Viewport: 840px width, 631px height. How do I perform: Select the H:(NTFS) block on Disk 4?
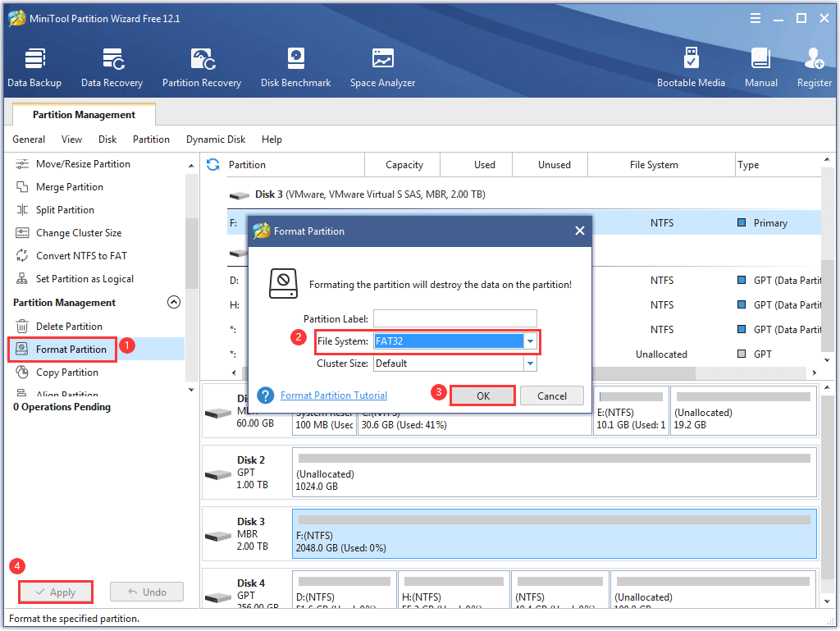[x=454, y=589]
